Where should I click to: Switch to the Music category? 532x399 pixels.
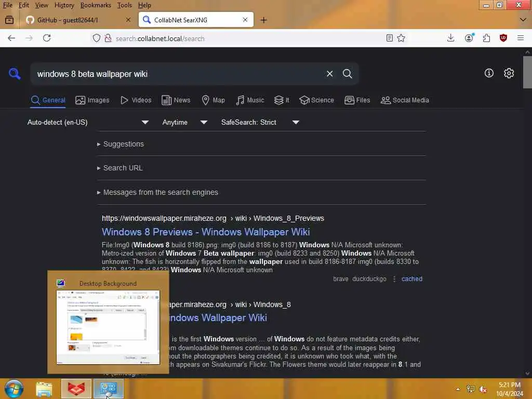point(250,100)
